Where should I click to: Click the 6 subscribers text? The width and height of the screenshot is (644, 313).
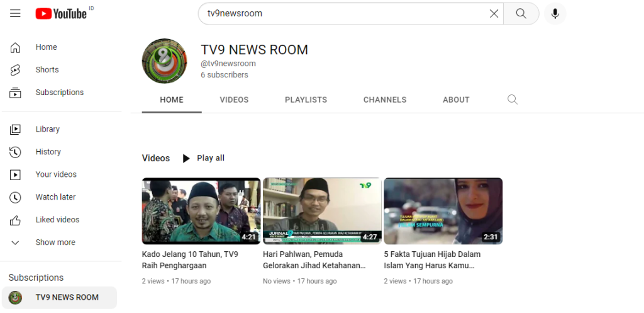tap(225, 75)
